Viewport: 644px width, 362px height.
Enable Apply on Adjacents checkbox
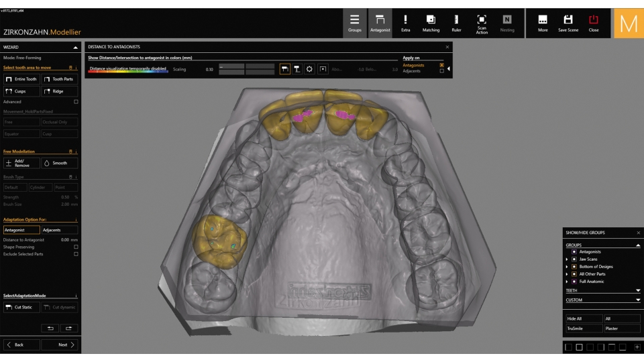442,71
